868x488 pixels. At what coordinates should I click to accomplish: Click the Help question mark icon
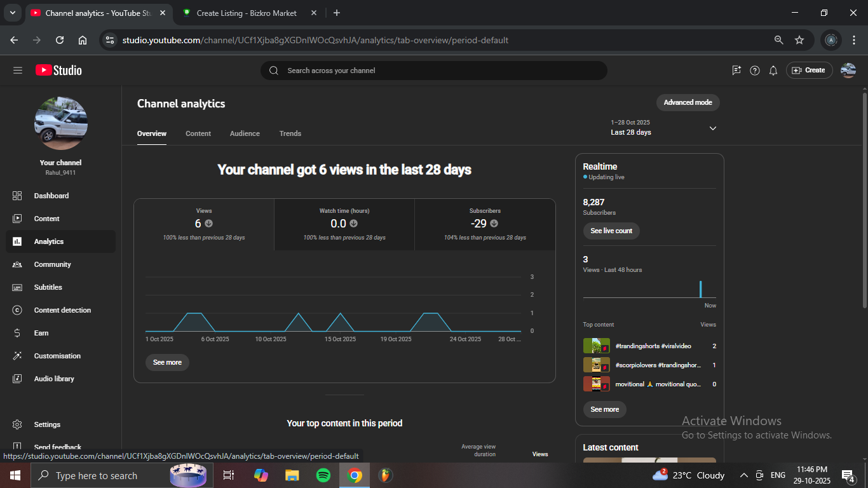point(754,71)
